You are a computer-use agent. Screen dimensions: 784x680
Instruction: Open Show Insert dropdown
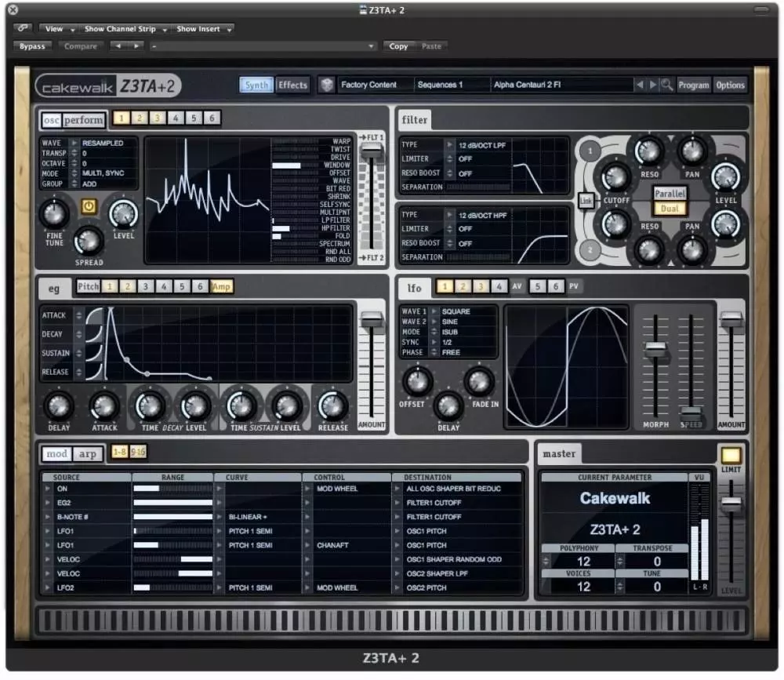pos(204,28)
